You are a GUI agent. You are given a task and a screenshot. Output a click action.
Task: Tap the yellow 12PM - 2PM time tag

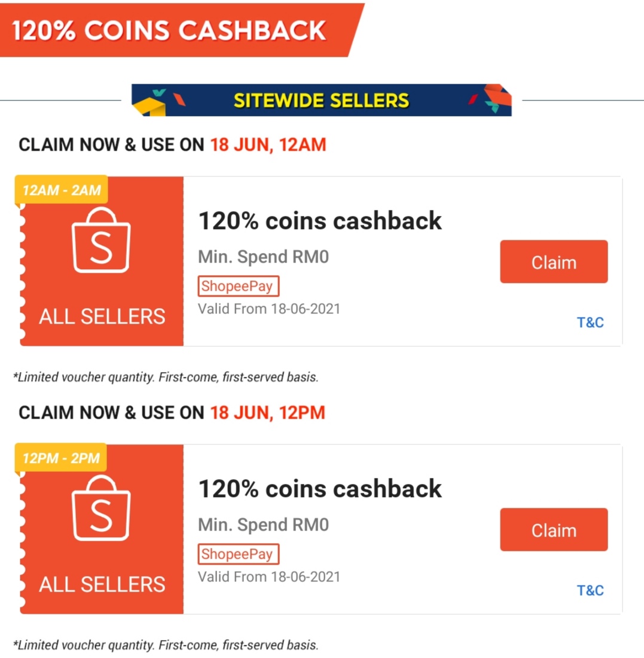[61, 458]
